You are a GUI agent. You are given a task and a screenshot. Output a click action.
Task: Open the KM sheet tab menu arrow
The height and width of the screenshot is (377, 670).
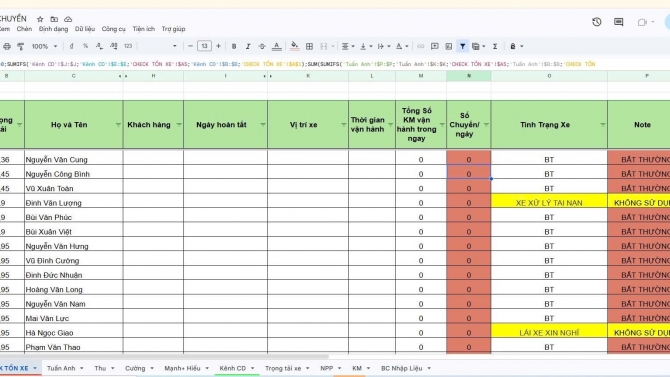[368, 368]
